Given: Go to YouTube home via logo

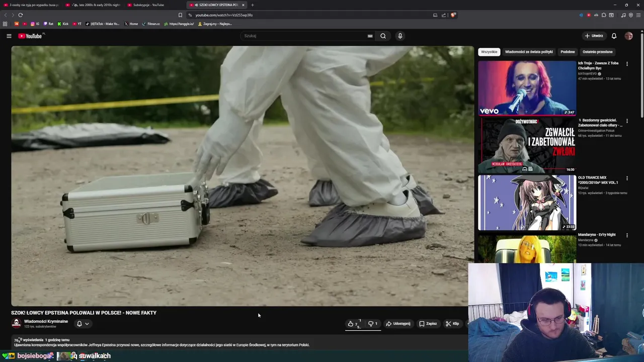Looking at the screenshot, I should (x=30, y=36).
